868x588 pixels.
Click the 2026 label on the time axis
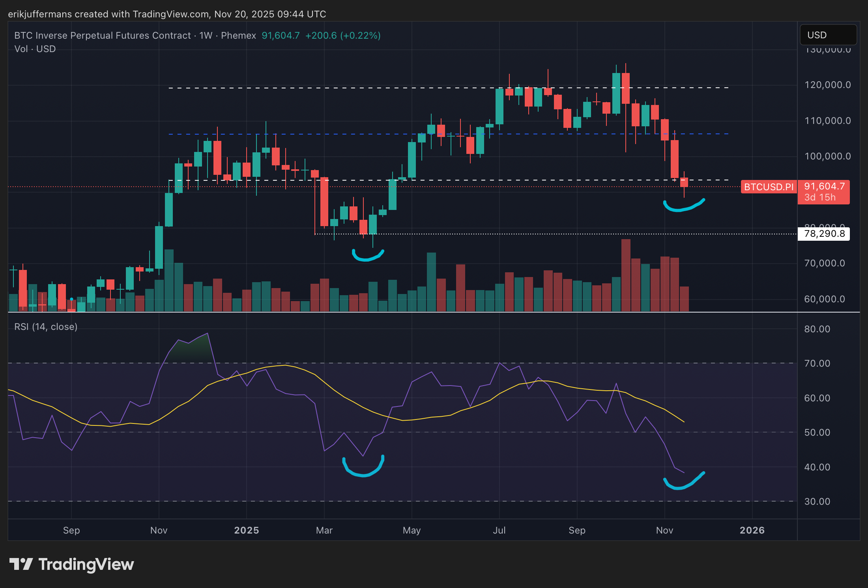tap(752, 530)
